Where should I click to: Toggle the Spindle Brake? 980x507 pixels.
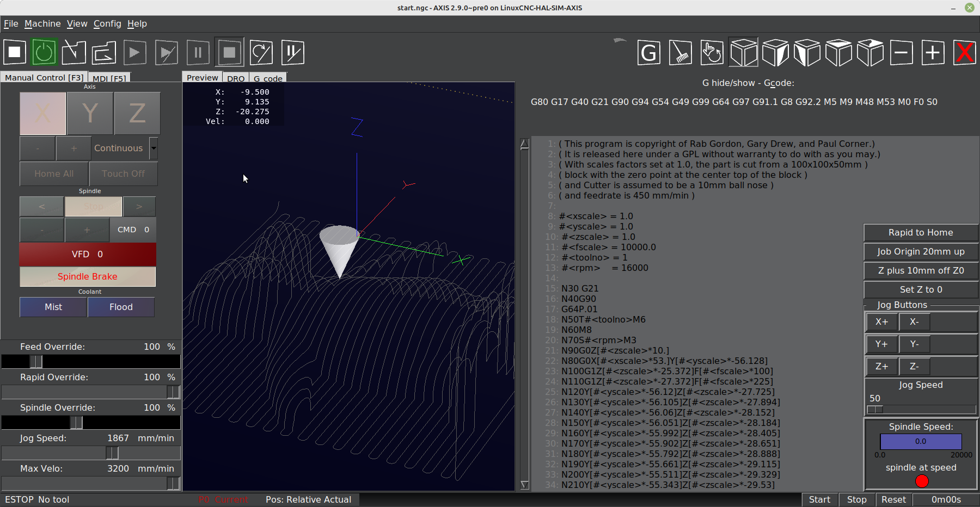coord(88,276)
